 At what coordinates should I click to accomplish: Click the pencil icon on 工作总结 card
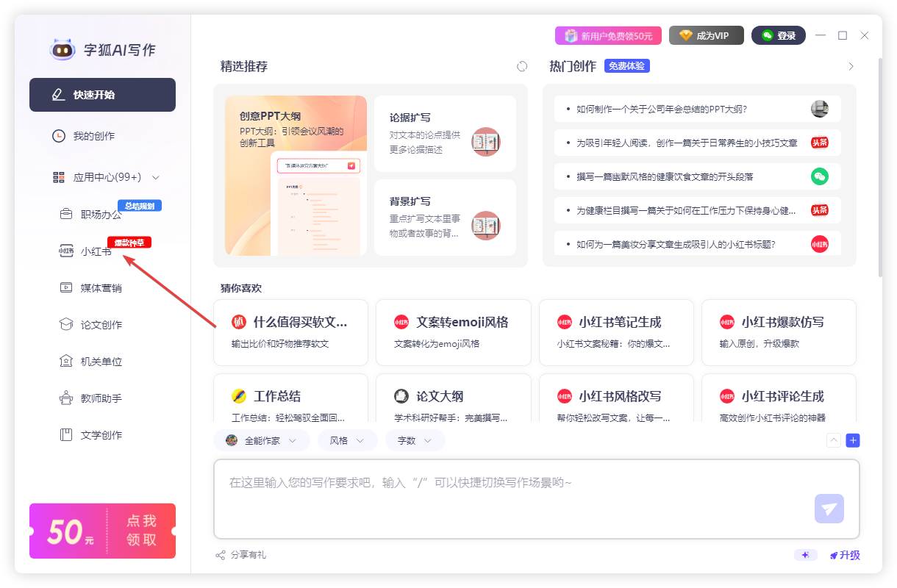239,396
